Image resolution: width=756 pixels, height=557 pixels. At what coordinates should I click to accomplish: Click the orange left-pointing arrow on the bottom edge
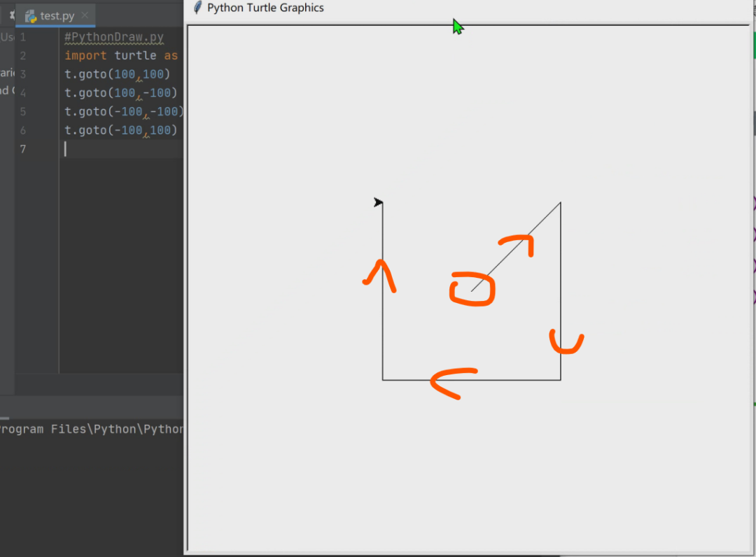pyautogui.click(x=454, y=383)
